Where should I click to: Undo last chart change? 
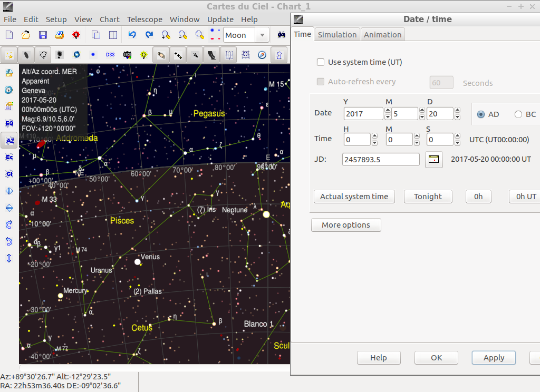(132, 35)
